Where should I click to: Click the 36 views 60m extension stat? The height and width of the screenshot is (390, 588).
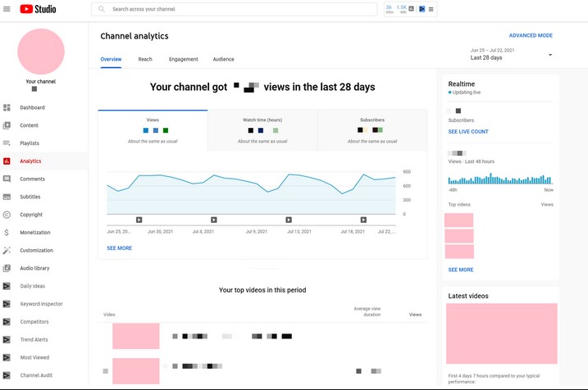click(390, 9)
